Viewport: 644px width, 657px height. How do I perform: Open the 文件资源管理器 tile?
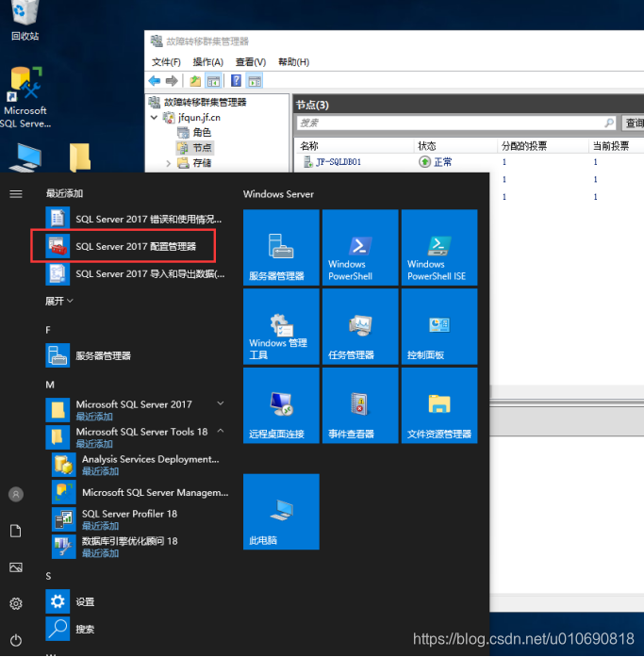pos(439,405)
